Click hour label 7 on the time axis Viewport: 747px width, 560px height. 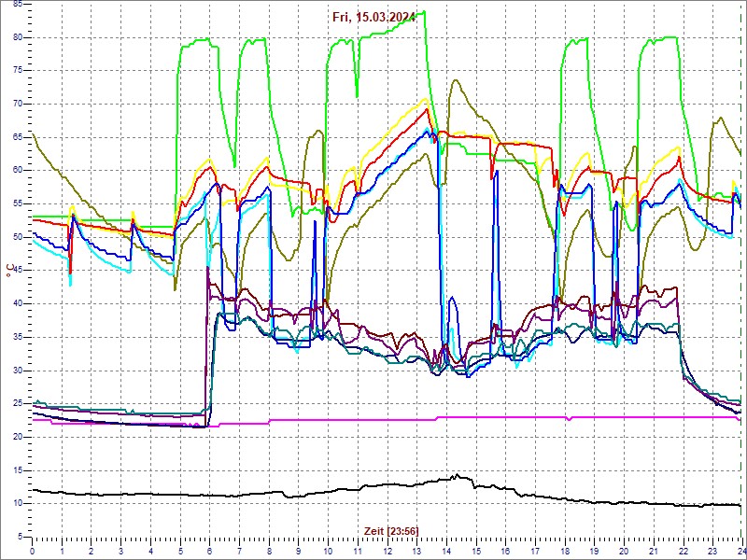pos(239,551)
